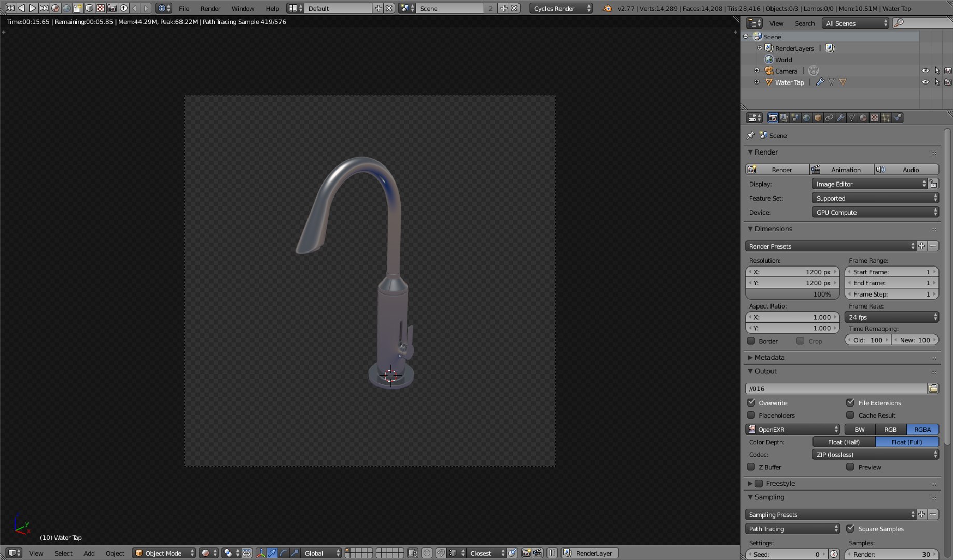Open the ZIP (lossless) codec dropdown
The height and width of the screenshot is (560, 953).
(x=875, y=454)
